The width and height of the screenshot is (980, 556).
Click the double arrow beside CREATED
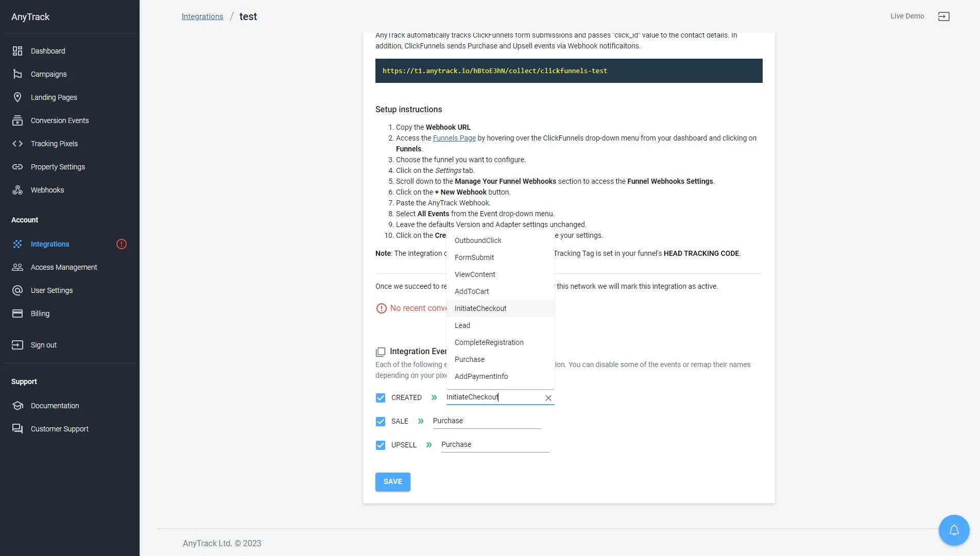[x=434, y=397]
